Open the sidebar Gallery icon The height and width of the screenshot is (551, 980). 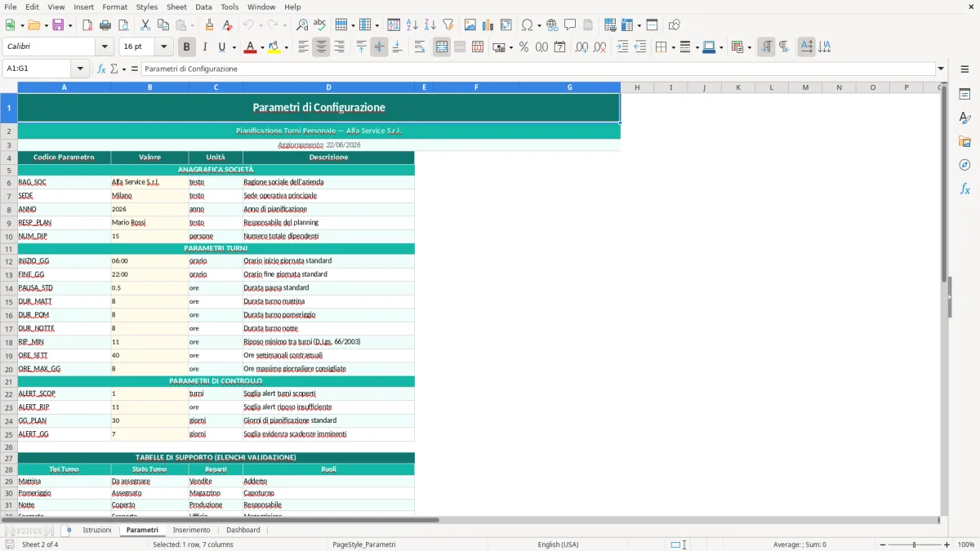pyautogui.click(x=964, y=142)
